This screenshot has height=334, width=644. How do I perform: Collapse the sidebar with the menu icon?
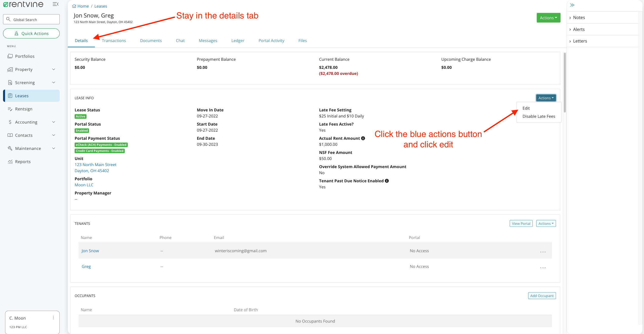click(x=55, y=4)
